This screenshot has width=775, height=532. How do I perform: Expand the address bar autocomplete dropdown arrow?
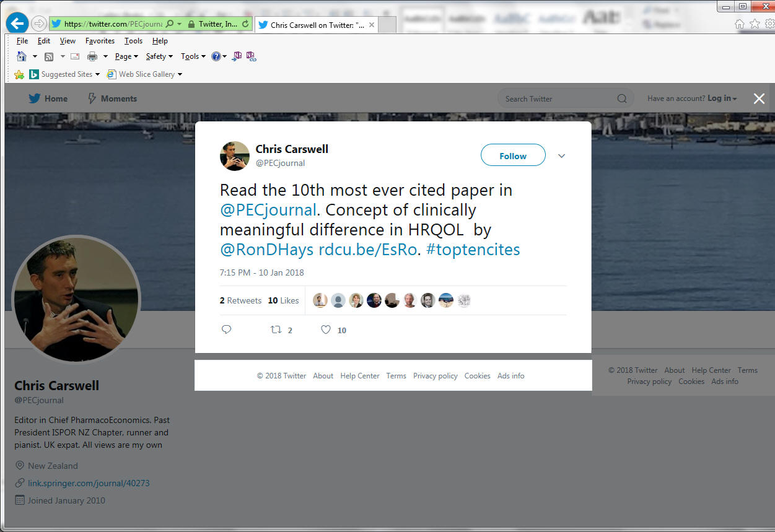180,24
